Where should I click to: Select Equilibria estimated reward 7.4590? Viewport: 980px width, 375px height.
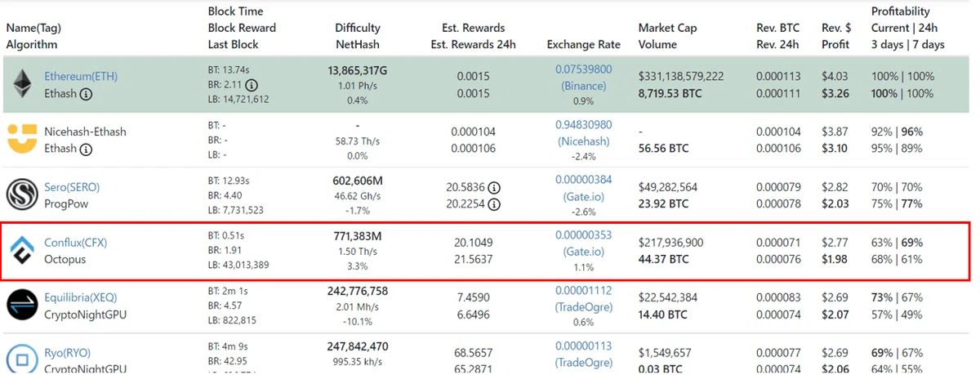pyautogui.click(x=473, y=297)
